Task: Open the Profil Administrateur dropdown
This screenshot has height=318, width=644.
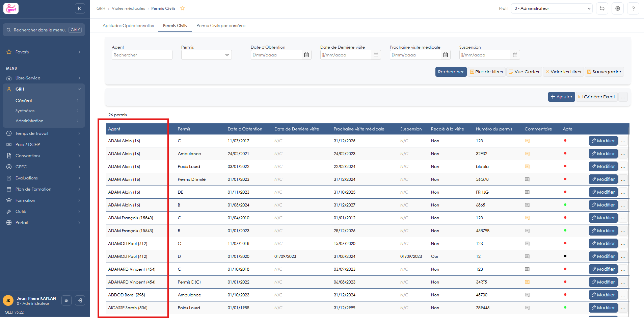Action: pos(552,8)
